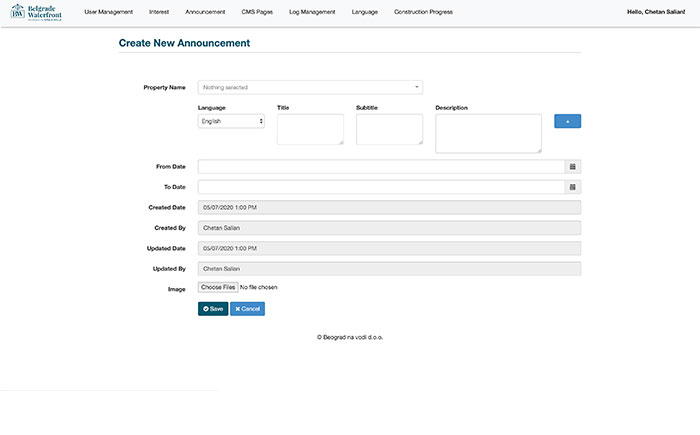Click the Image field label
The width and height of the screenshot is (700, 435).
click(176, 289)
